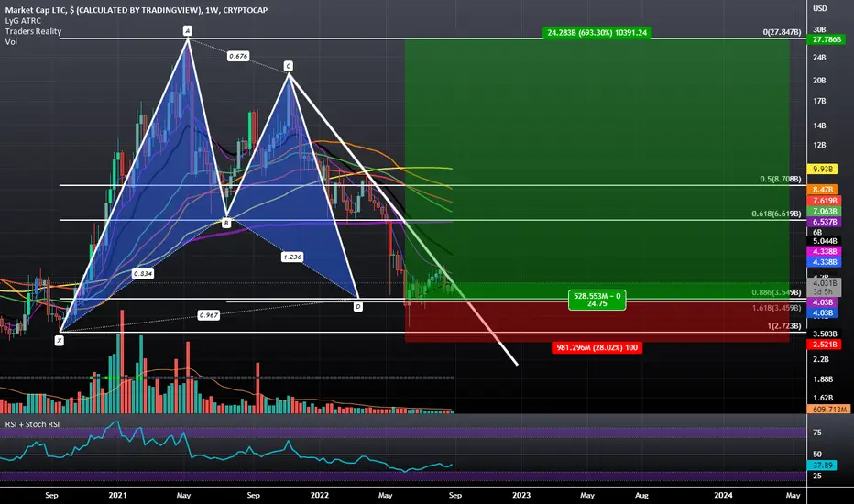This screenshot has width=854, height=504.
Task: Click the RSI 50 level axis label
Action: (817, 454)
